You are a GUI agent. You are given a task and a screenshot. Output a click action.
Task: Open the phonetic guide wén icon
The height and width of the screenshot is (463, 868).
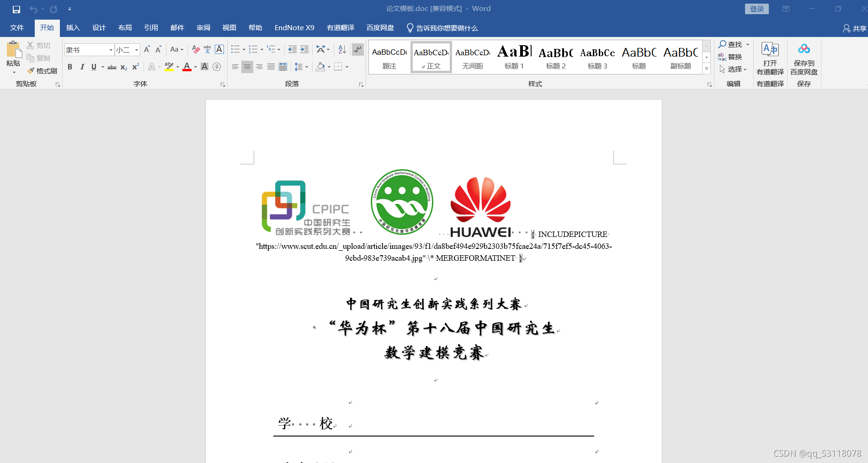[x=208, y=49]
